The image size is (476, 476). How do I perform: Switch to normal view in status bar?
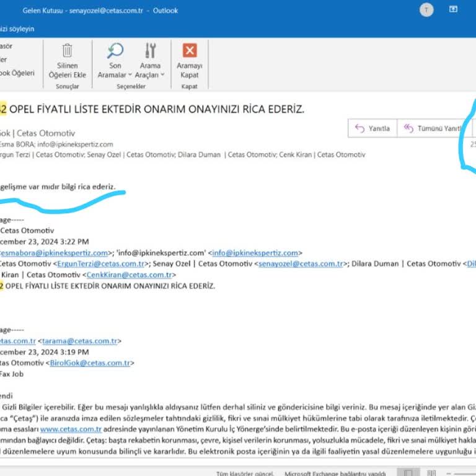pyautogui.click(x=408, y=473)
